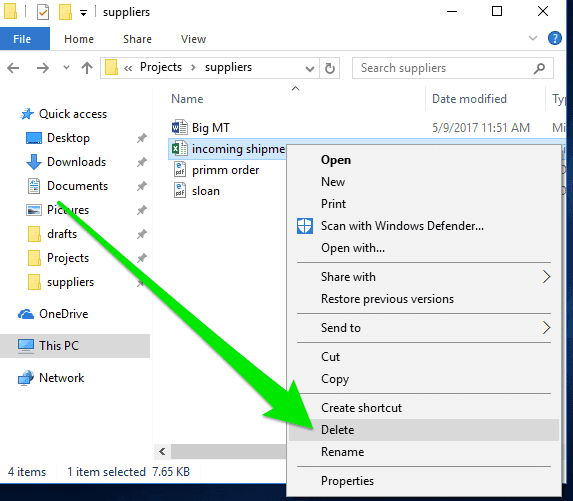Open the View ribbon tab
This screenshot has height=501, width=573.
click(193, 39)
